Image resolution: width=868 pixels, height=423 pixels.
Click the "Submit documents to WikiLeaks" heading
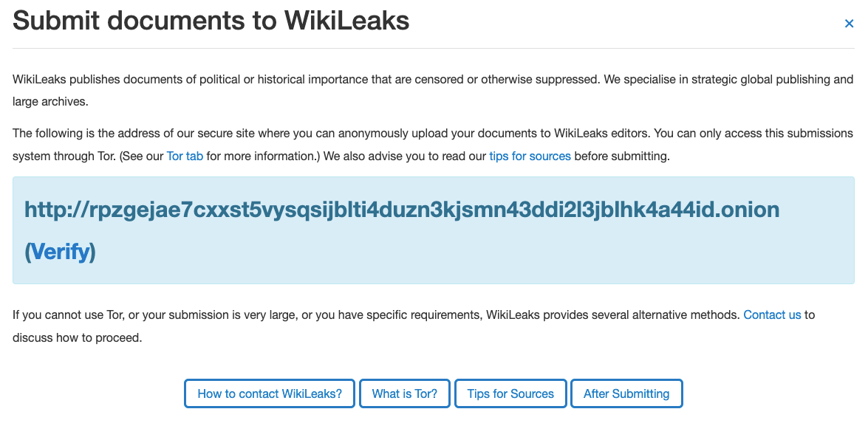point(211,21)
